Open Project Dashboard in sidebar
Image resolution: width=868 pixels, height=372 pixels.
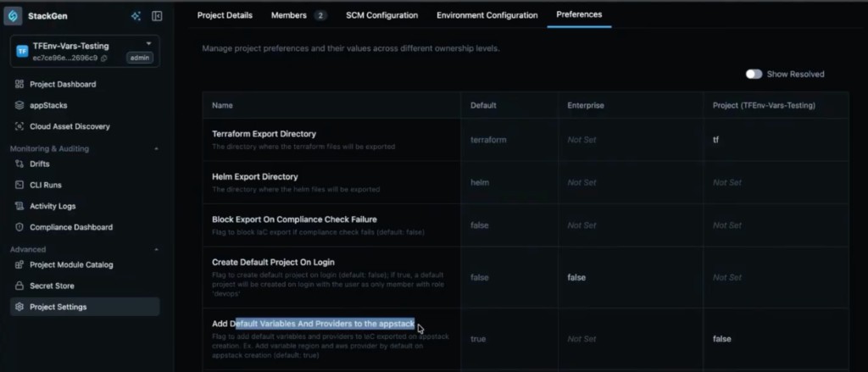pyautogui.click(x=85, y=84)
